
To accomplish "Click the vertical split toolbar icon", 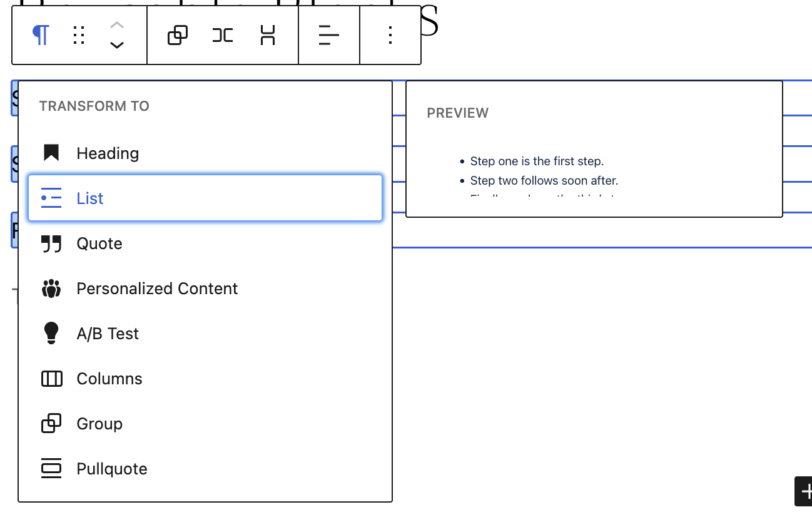I will tap(267, 35).
